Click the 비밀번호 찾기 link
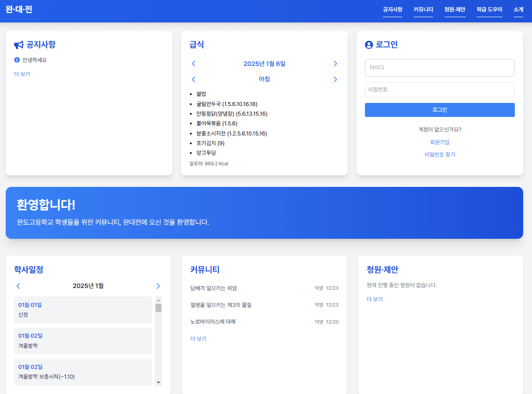Image resolution: width=532 pixels, height=394 pixels. (440, 154)
